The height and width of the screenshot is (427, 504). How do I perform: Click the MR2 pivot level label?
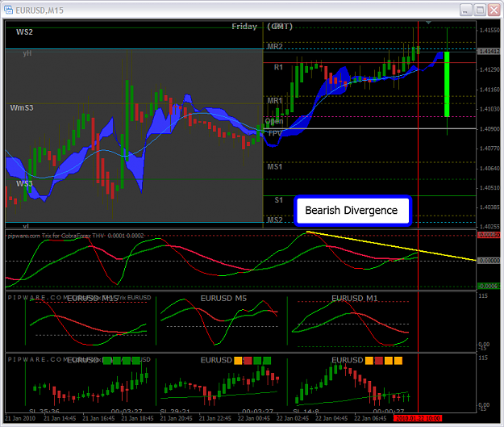(275, 47)
